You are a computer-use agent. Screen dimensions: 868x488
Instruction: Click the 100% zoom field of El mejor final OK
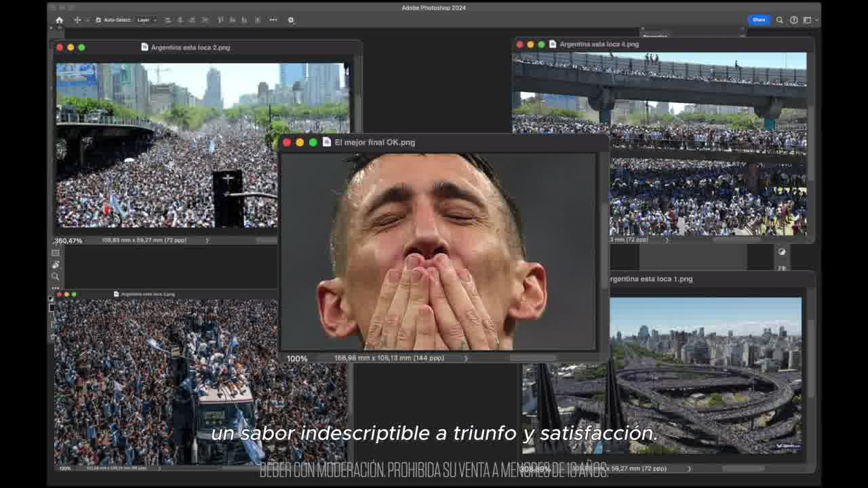point(297,359)
